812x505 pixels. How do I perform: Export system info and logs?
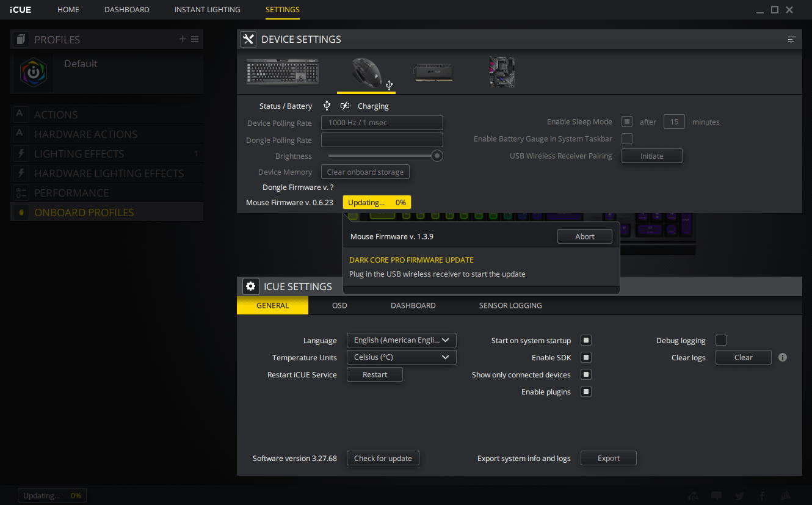[609, 458]
